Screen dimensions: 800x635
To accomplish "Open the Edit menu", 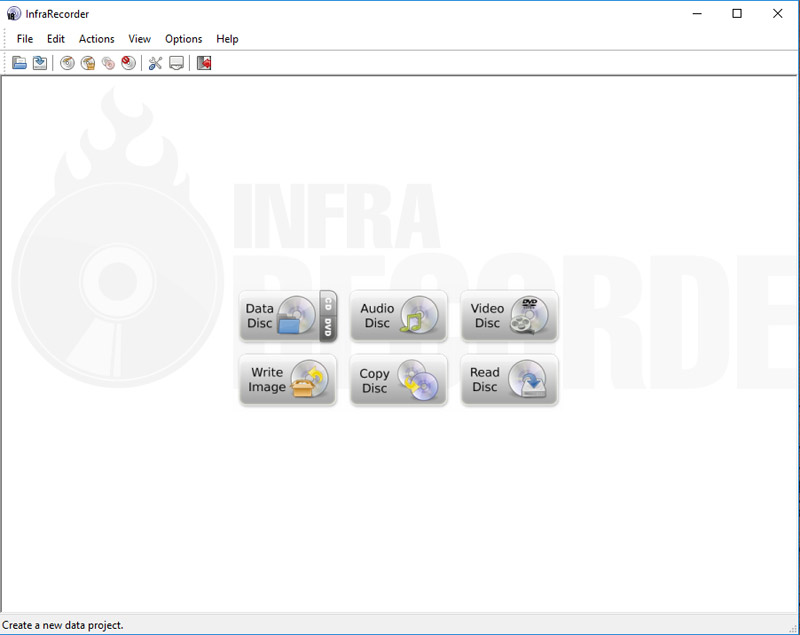I will click(x=56, y=39).
